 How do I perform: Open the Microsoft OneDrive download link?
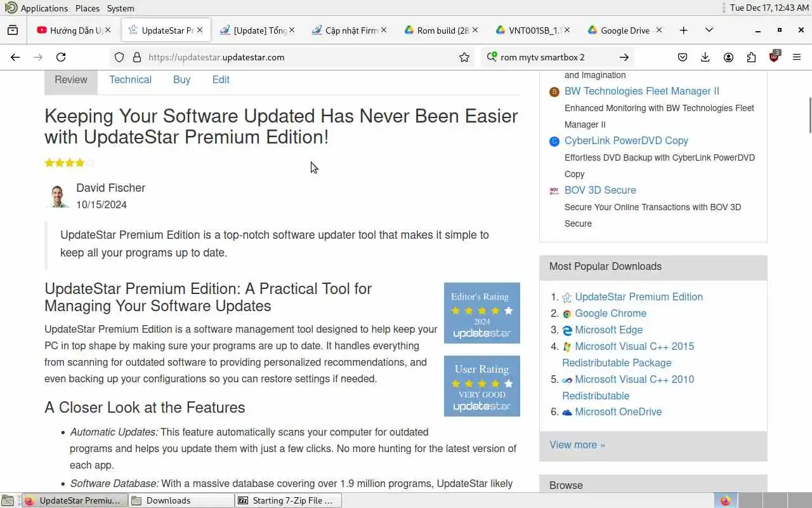618,412
